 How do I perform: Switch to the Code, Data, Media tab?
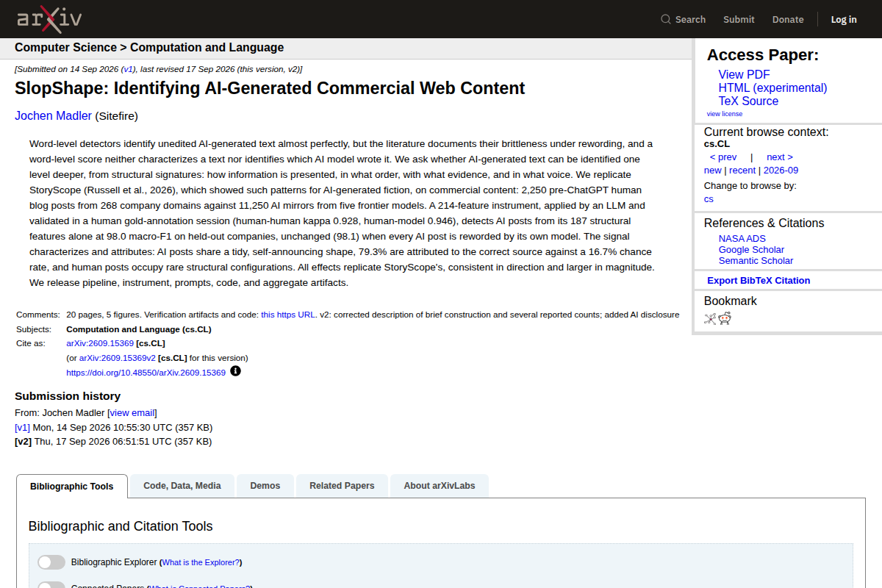pos(182,486)
